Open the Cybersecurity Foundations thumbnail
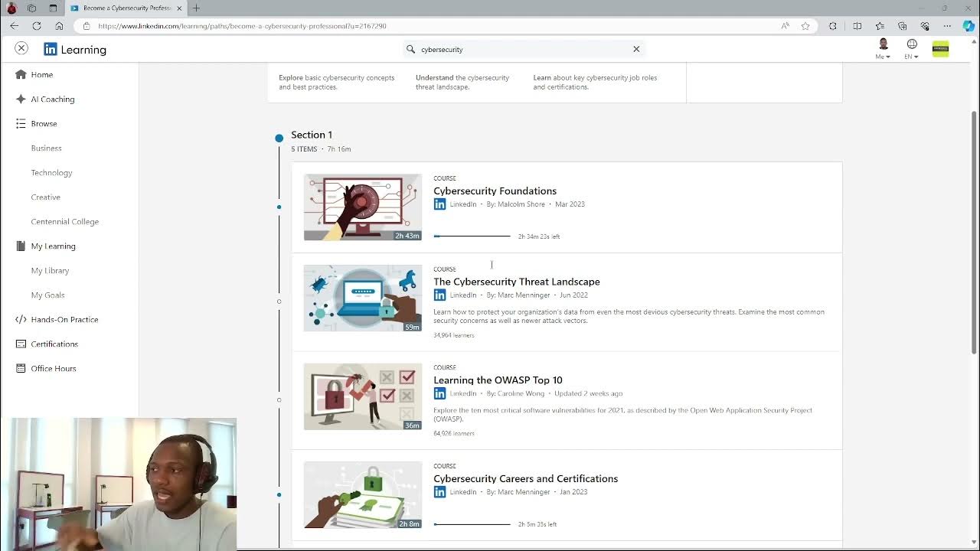 point(363,207)
